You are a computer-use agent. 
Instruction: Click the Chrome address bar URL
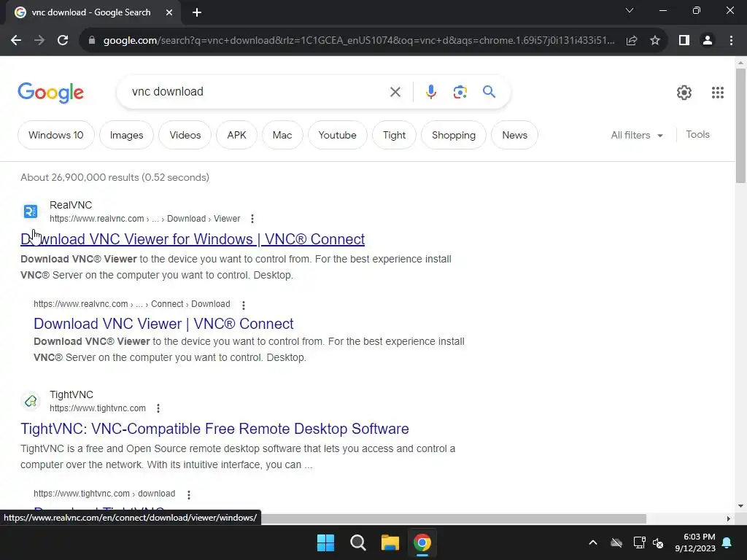click(359, 41)
